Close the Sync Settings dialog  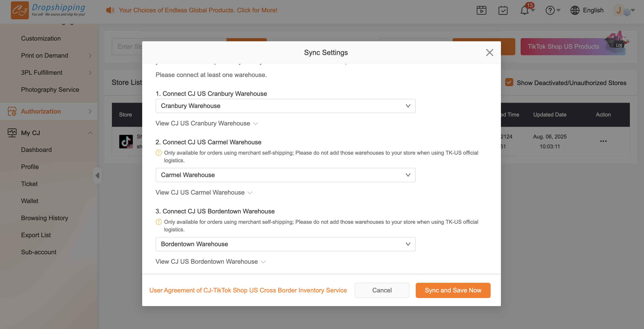click(x=489, y=53)
